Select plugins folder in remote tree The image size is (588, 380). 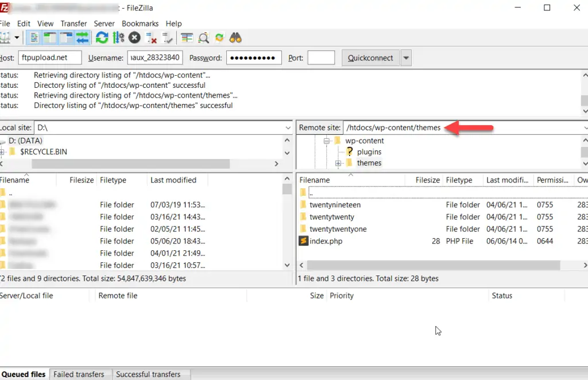369,152
